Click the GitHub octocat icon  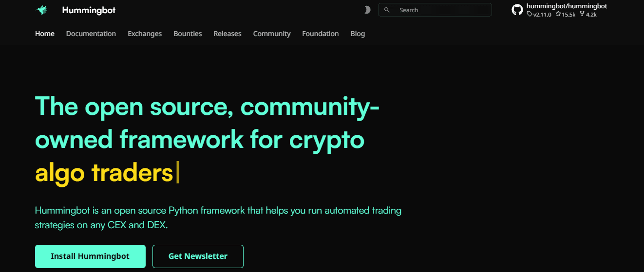(517, 10)
